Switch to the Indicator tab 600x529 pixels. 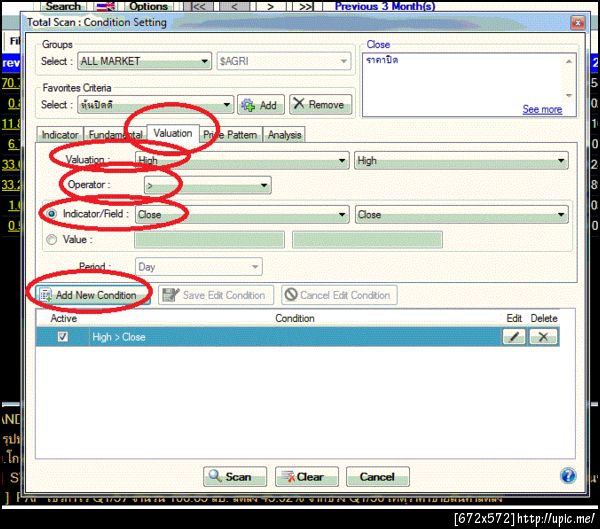[60, 135]
